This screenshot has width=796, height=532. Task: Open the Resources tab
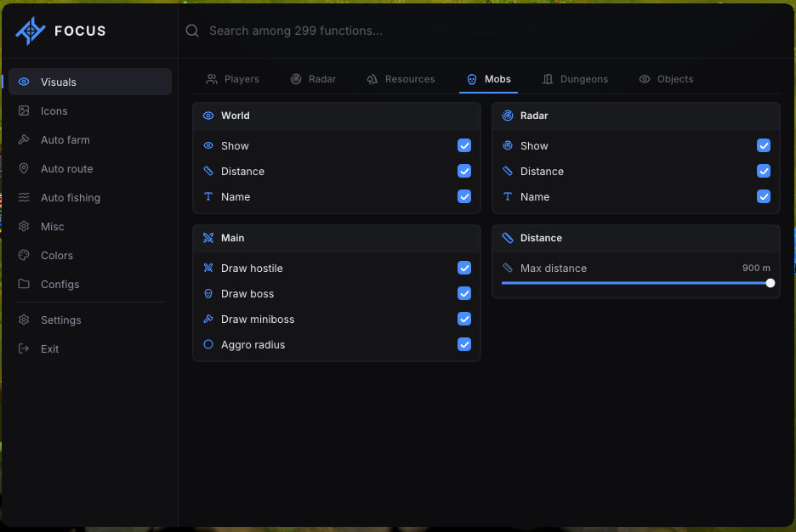point(401,79)
